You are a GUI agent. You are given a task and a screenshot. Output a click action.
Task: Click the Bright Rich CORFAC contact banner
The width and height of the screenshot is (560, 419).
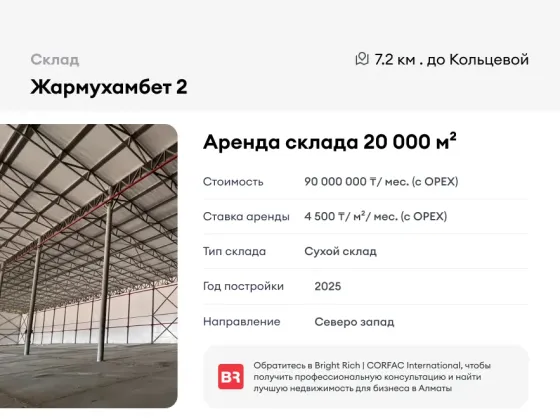click(366, 376)
